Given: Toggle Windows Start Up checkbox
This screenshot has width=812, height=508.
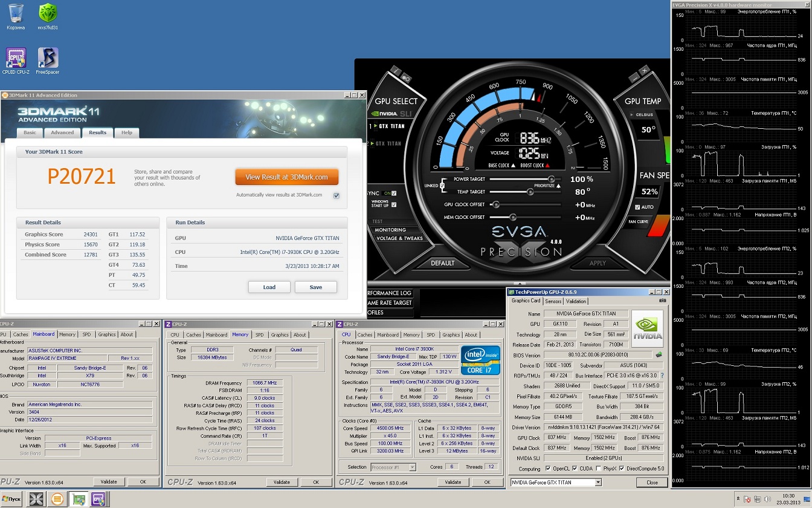Looking at the screenshot, I should 394,204.
